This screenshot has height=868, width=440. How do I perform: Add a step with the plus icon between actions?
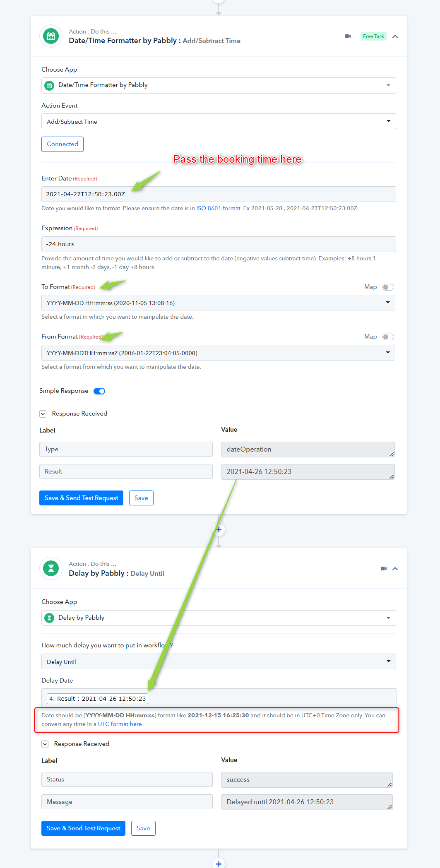(219, 529)
